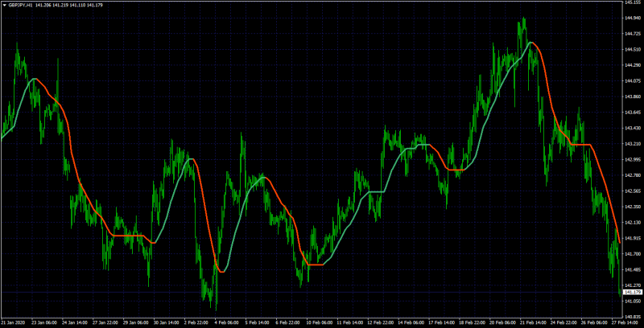
Task: Click the 26 Feb 06:00 time label
Action: pos(594,323)
